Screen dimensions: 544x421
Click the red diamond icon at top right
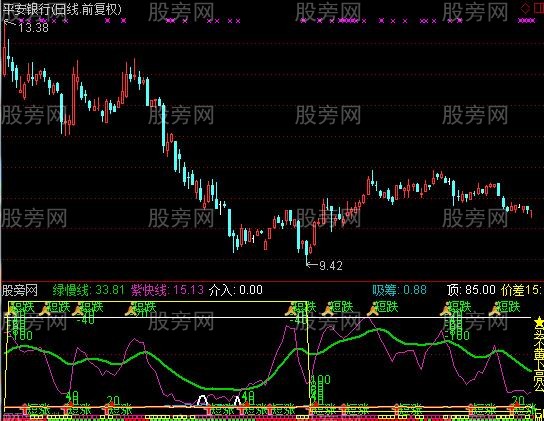coord(526,8)
